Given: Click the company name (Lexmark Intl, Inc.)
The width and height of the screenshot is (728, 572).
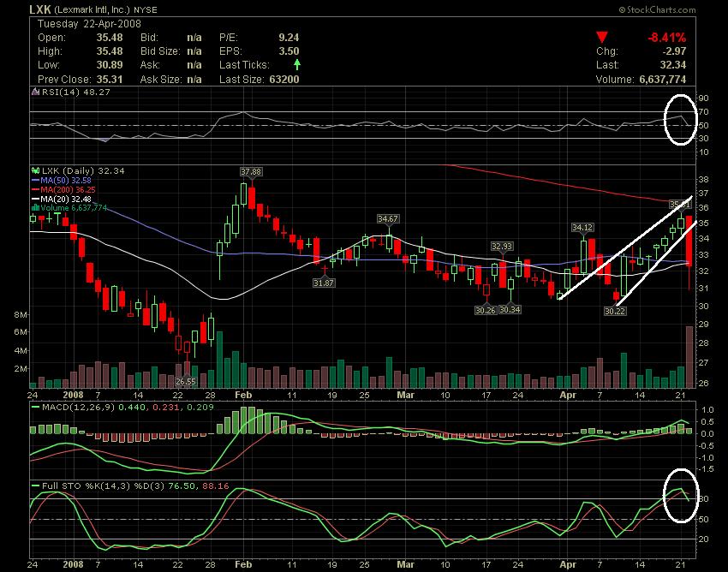Looking at the screenshot, I should pos(92,9).
